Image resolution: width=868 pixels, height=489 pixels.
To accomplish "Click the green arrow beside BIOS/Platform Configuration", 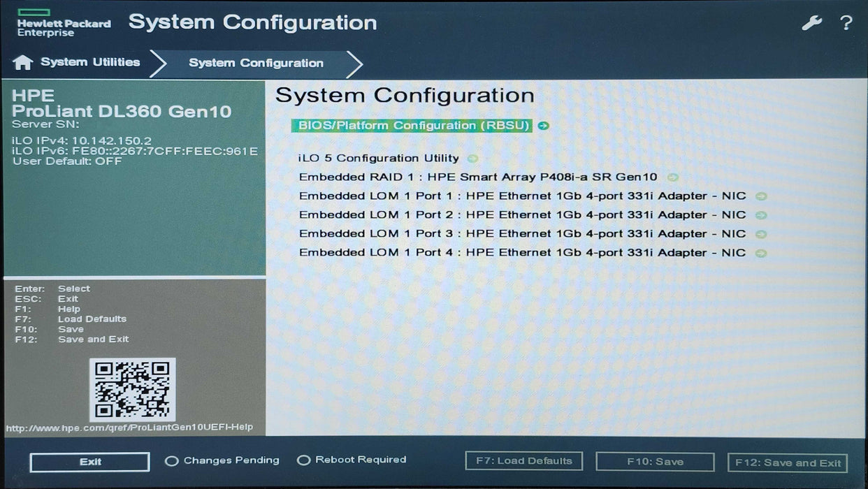I will tap(544, 125).
